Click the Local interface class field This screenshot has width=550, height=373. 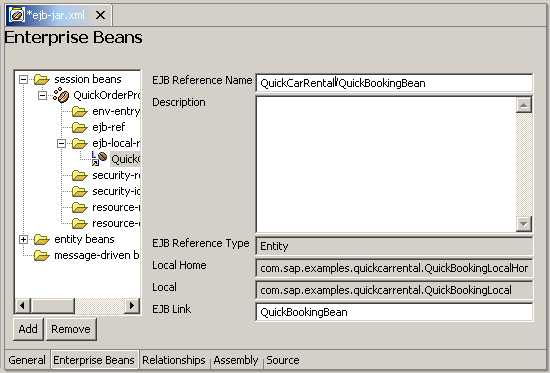(394, 290)
